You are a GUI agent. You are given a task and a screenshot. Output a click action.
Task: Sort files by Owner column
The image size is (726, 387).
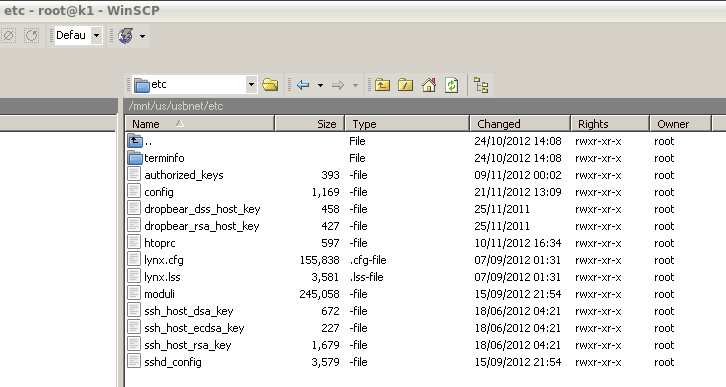(681, 124)
